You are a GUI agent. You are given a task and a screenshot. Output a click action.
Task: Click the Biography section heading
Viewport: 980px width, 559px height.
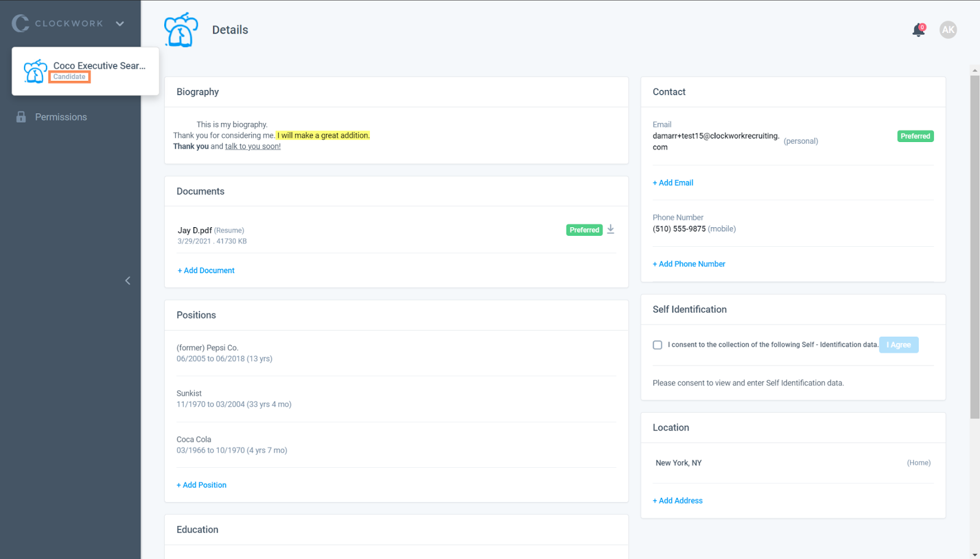(x=198, y=92)
